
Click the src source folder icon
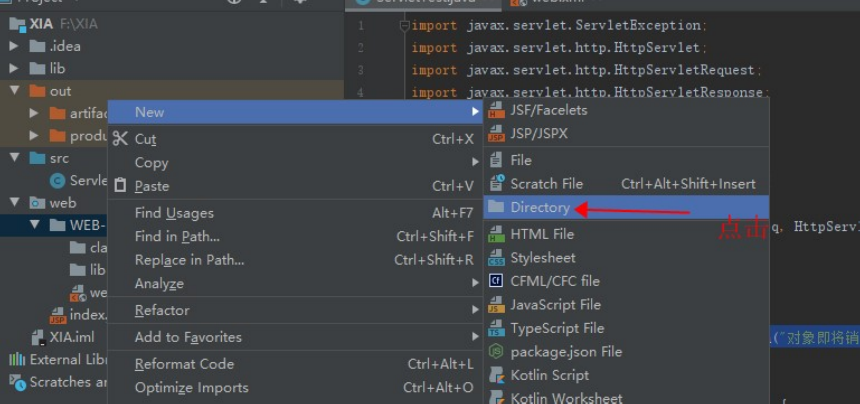(x=37, y=158)
